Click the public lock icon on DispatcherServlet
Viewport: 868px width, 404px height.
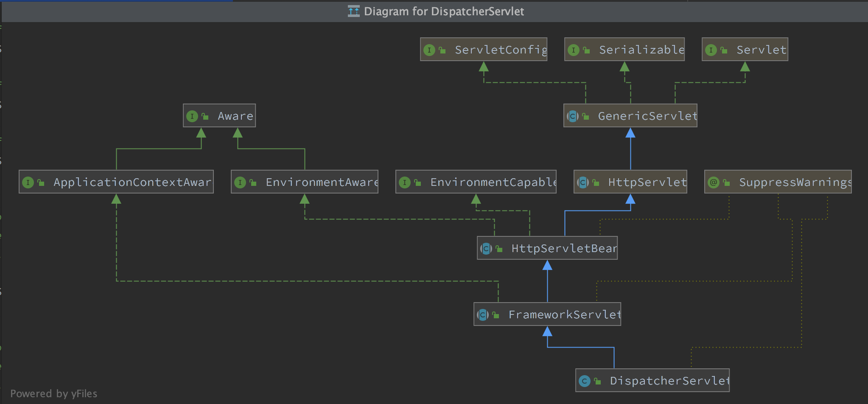pos(597,382)
